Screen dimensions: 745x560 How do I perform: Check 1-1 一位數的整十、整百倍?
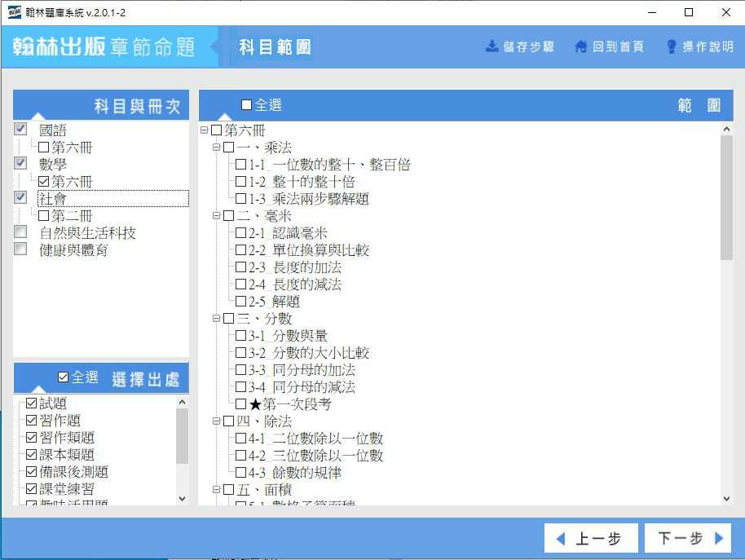tap(241, 165)
